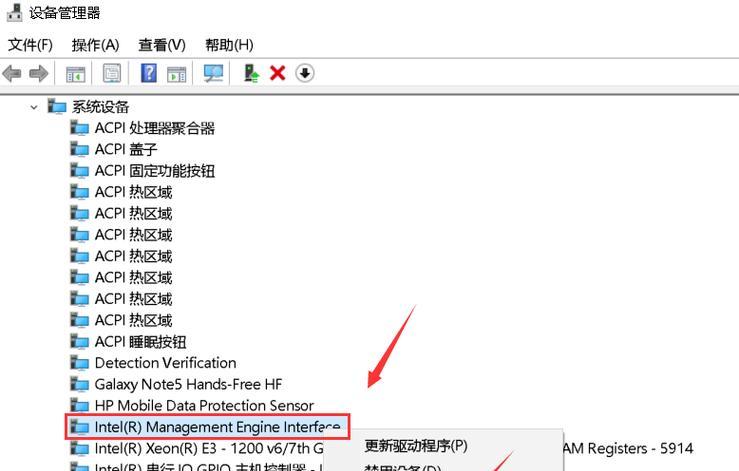Click the icon beside ACPI 处理器聚合器

[80, 128]
